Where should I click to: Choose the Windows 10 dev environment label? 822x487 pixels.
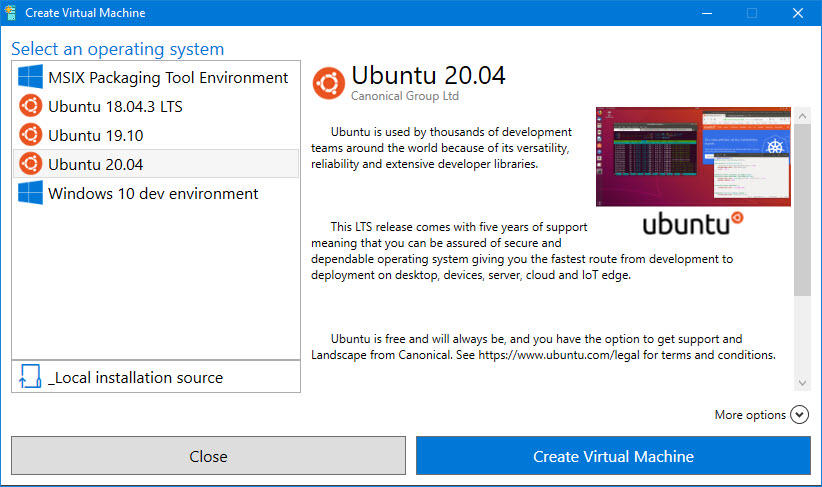[x=153, y=193]
